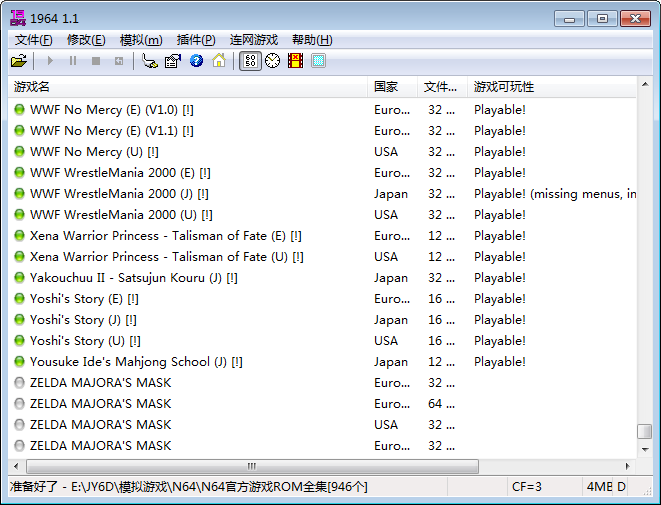Toggle the film strip video icon
The image size is (661, 505).
(295, 61)
